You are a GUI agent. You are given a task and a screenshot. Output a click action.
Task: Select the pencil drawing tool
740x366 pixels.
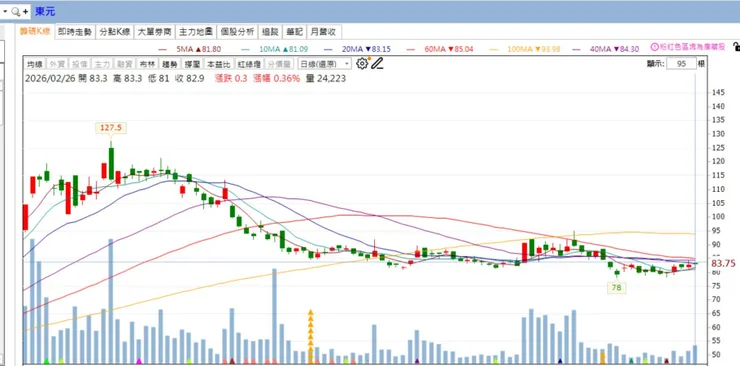click(x=377, y=64)
